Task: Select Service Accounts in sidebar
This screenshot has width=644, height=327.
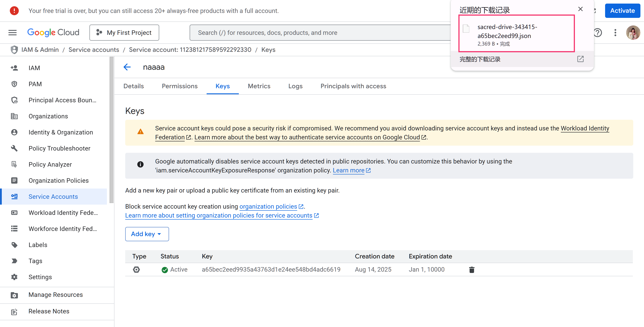Action: pos(53,197)
